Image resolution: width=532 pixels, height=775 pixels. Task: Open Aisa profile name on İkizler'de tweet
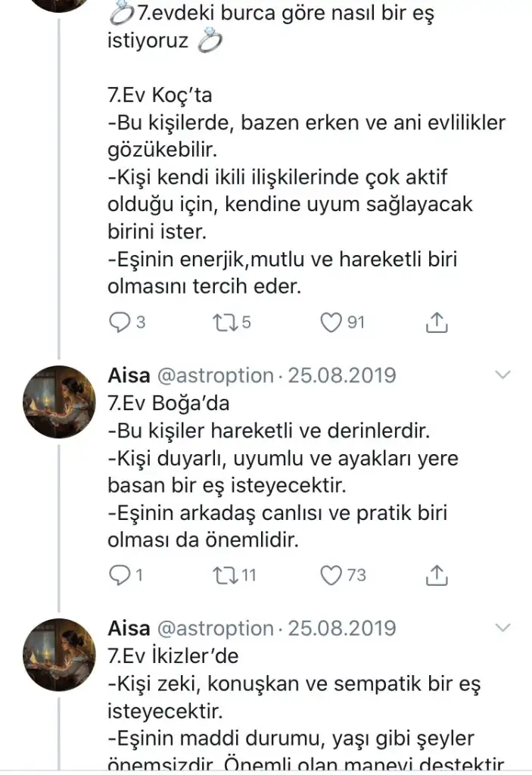(128, 629)
